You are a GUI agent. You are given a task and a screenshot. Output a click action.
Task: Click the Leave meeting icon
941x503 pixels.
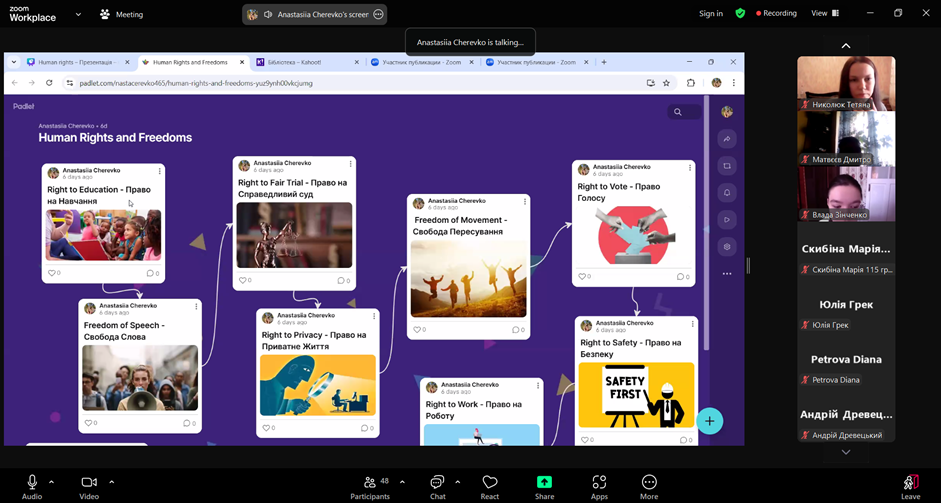[910, 483]
